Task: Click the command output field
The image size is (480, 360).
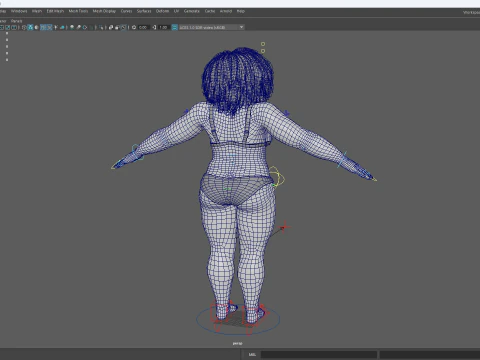Action: click(x=430, y=354)
